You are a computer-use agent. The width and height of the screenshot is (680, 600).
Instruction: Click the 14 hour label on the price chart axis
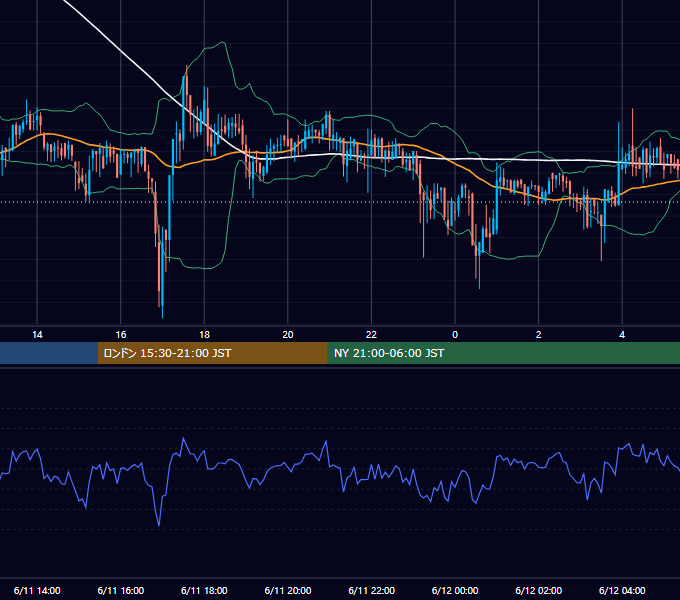tap(37, 335)
